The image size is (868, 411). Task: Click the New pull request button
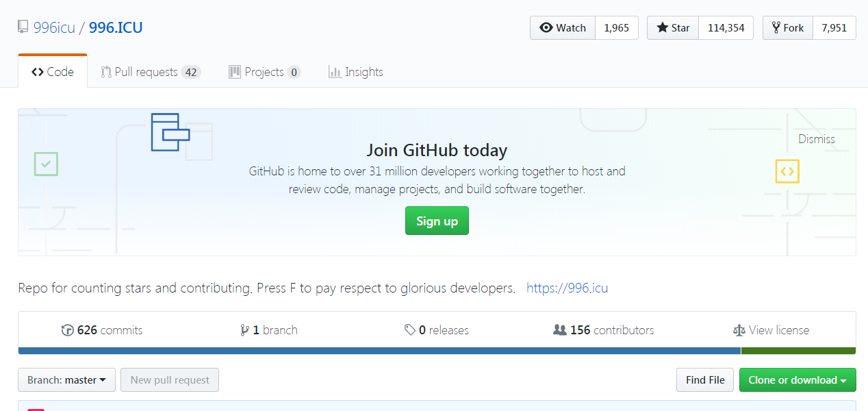[x=170, y=380]
